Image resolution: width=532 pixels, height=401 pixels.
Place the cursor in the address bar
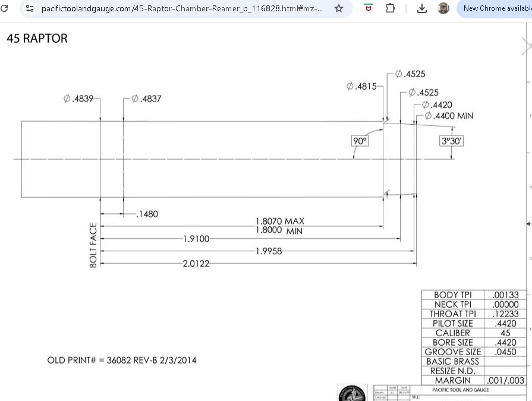point(178,9)
